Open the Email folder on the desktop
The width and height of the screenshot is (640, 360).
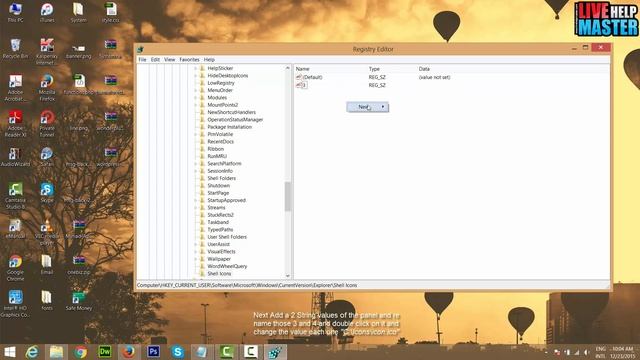click(47, 265)
